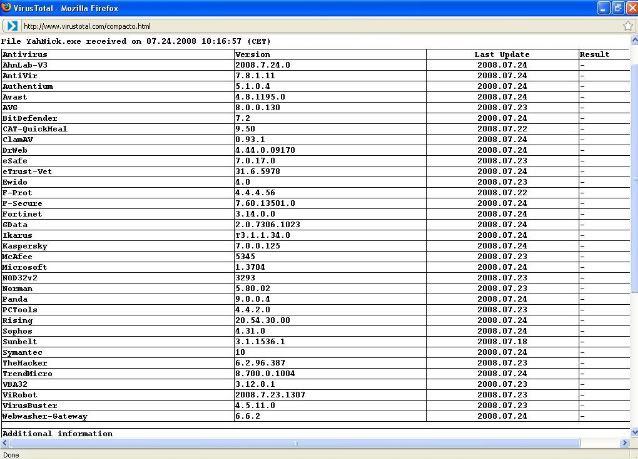Click the GData antivirus name
The width and height of the screenshot is (638, 459).
point(15,225)
